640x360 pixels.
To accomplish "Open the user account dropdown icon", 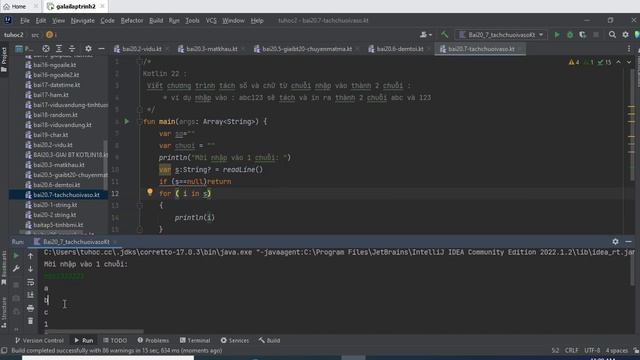I will click(425, 35).
